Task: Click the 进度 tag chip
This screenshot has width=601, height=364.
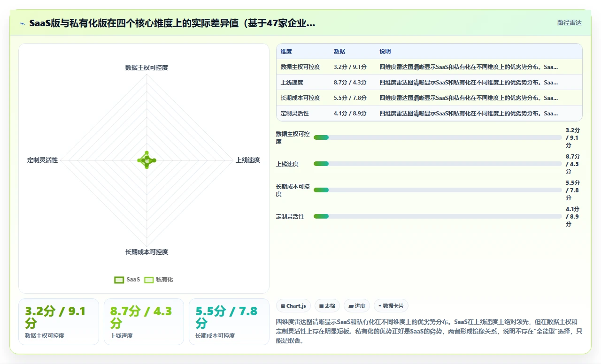Action: [x=357, y=306]
